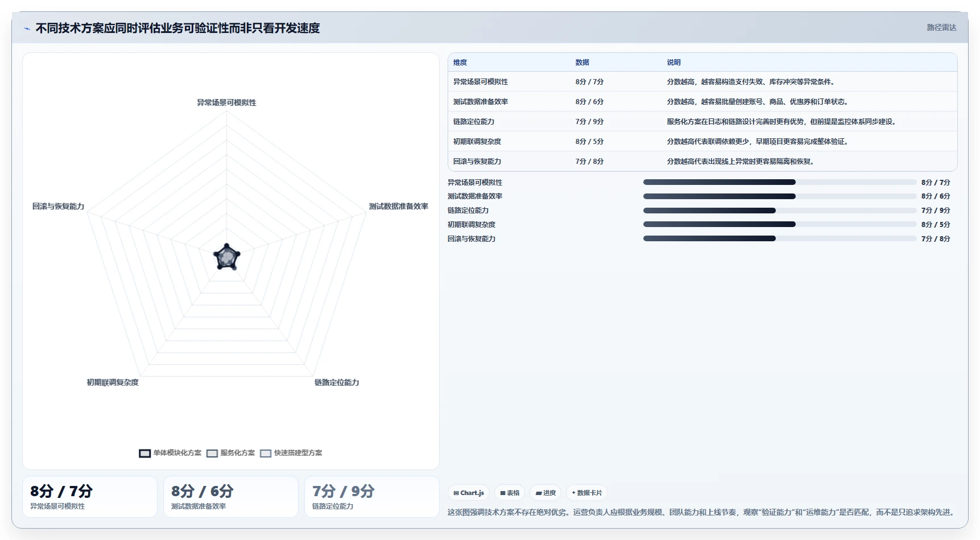This screenshot has width=980, height=540.
Task: Click the 初期联调复杂度 cell in the table
Action: point(477,142)
